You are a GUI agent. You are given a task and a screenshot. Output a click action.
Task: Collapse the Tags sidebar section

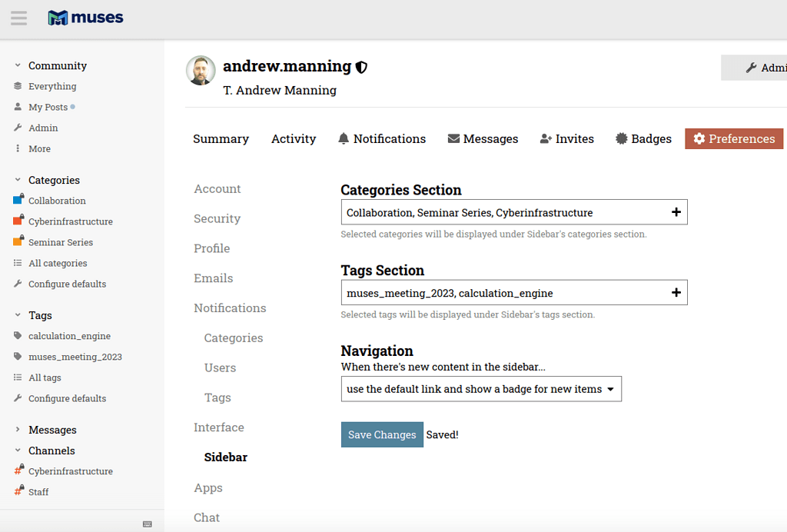click(x=18, y=315)
